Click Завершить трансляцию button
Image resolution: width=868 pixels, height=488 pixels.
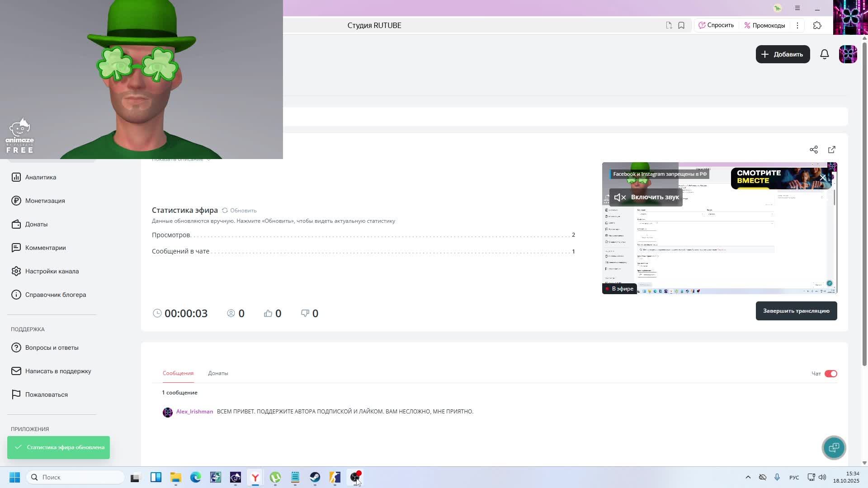[796, 311]
